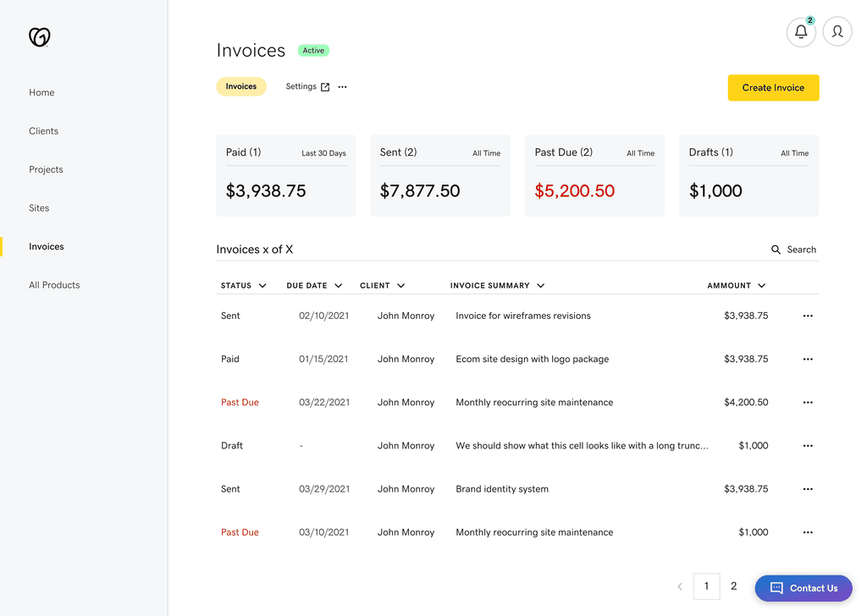Screen dimensions: 867x616
Task: Open the Projects sidebar item
Action: [x=46, y=169]
